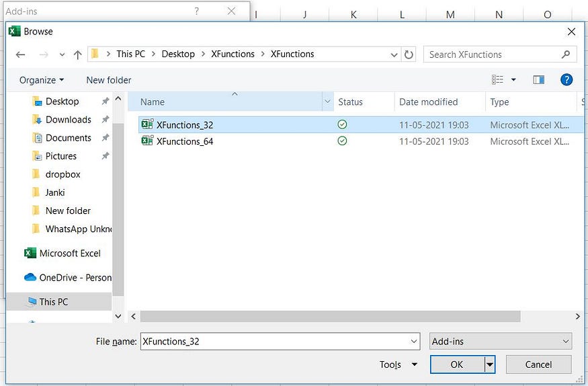The height and width of the screenshot is (386, 588).
Task: Open the view options dropdown arrow
Action: [514, 79]
